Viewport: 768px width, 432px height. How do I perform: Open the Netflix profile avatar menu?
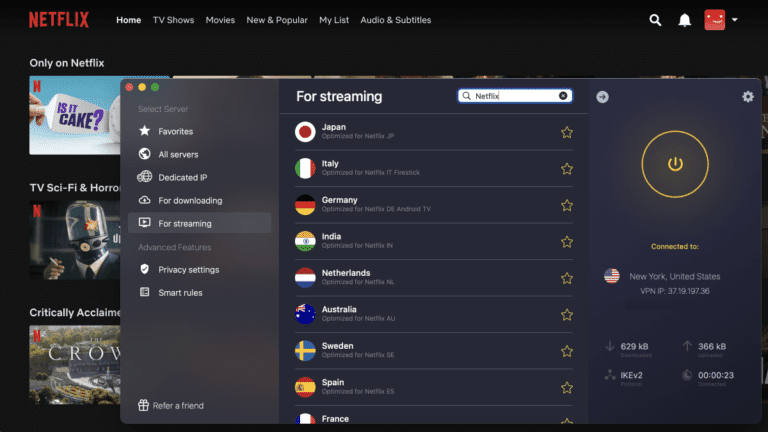tap(715, 20)
